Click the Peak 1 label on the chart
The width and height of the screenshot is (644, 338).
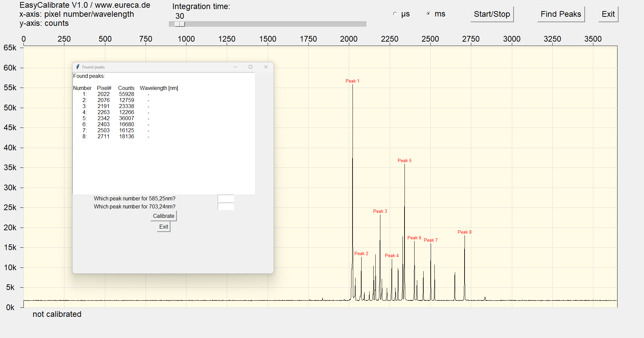pos(353,81)
